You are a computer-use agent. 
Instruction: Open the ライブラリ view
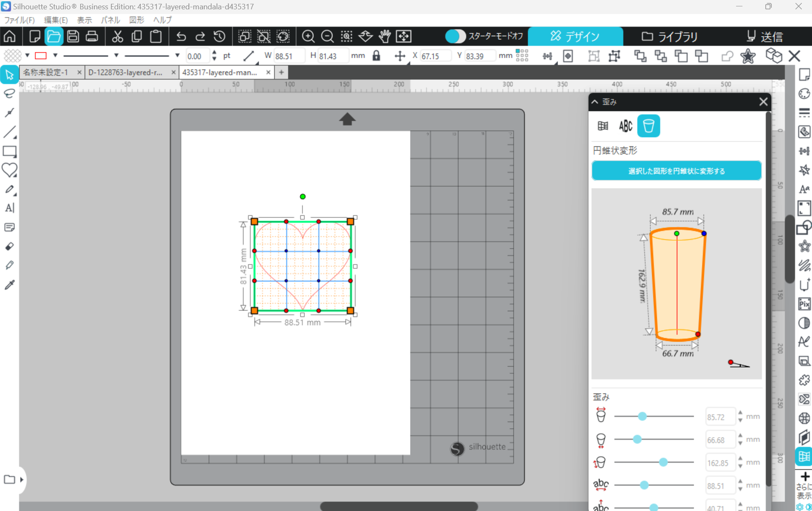[x=670, y=36]
